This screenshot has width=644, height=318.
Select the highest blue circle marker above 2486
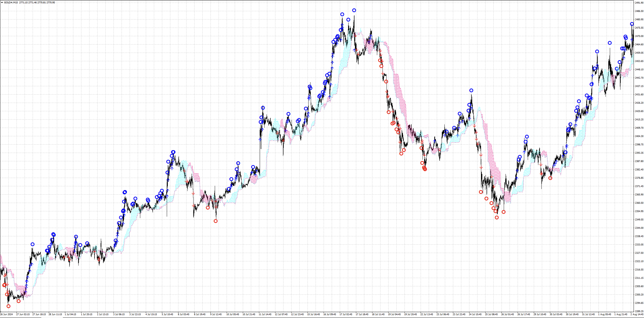click(x=354, y=10)
